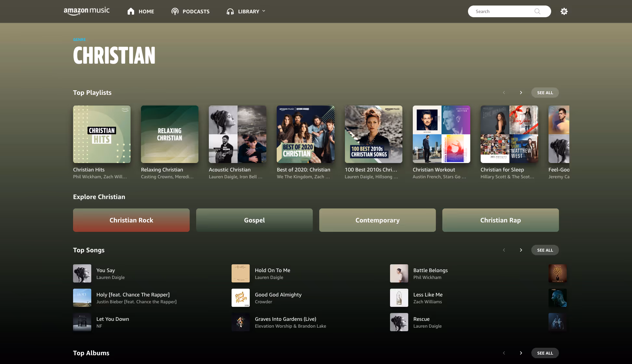Click Graves Into Gardens (Live) title
The height and width of the screenshot is (364, 632).
coord(285,319)
